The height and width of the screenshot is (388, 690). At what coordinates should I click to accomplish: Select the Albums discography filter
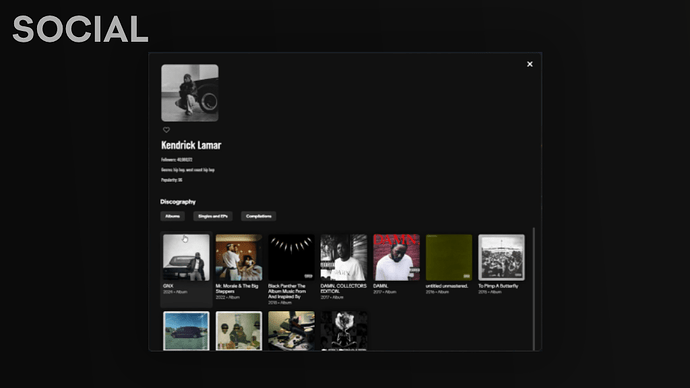point(172,216)
